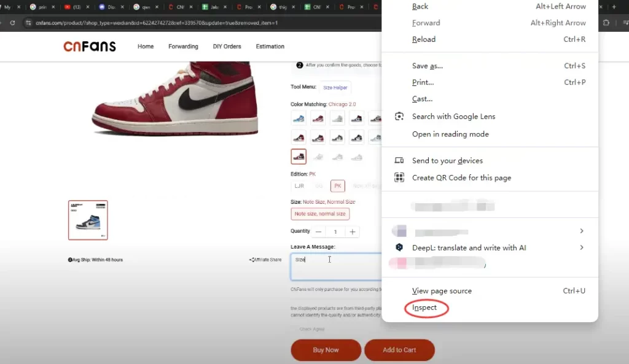
Task: Click the Affiliate Share link
Action: (265, 260)
